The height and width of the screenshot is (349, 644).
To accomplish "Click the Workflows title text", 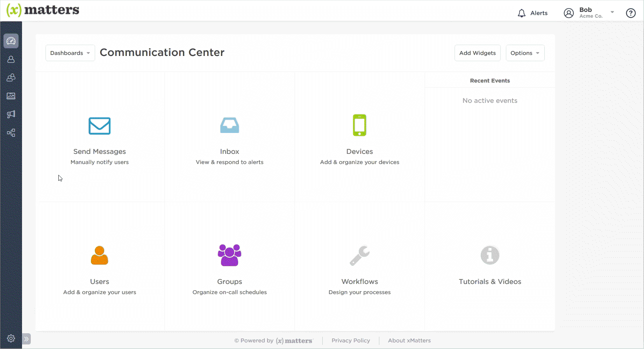I will pos(360,282).
